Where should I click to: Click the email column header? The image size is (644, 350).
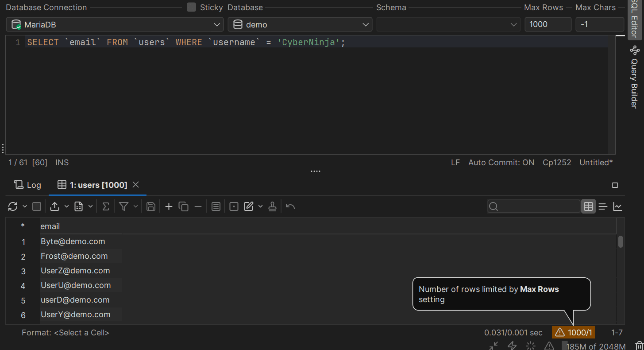tap(81, 226)
